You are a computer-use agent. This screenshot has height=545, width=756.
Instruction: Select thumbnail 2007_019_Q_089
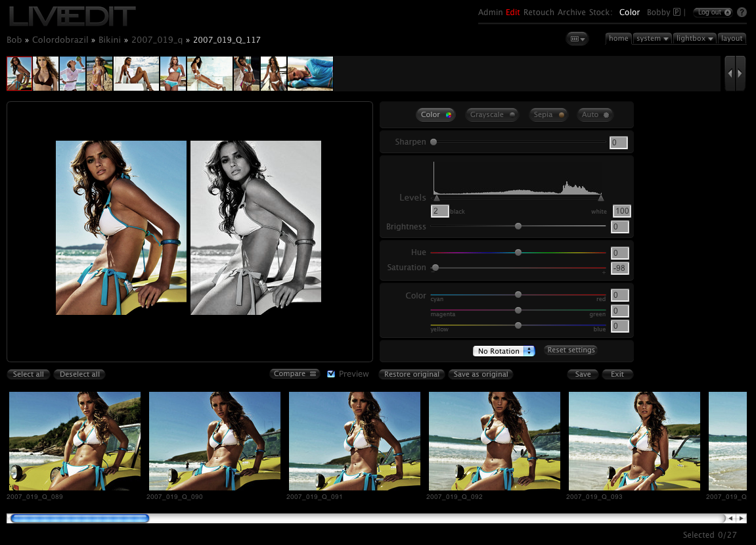pos(75,441)
